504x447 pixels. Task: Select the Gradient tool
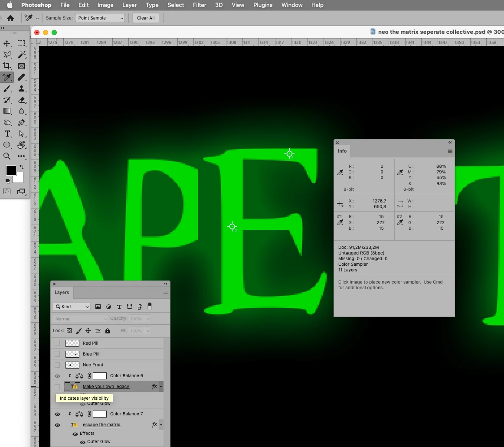tap(7, 111)
